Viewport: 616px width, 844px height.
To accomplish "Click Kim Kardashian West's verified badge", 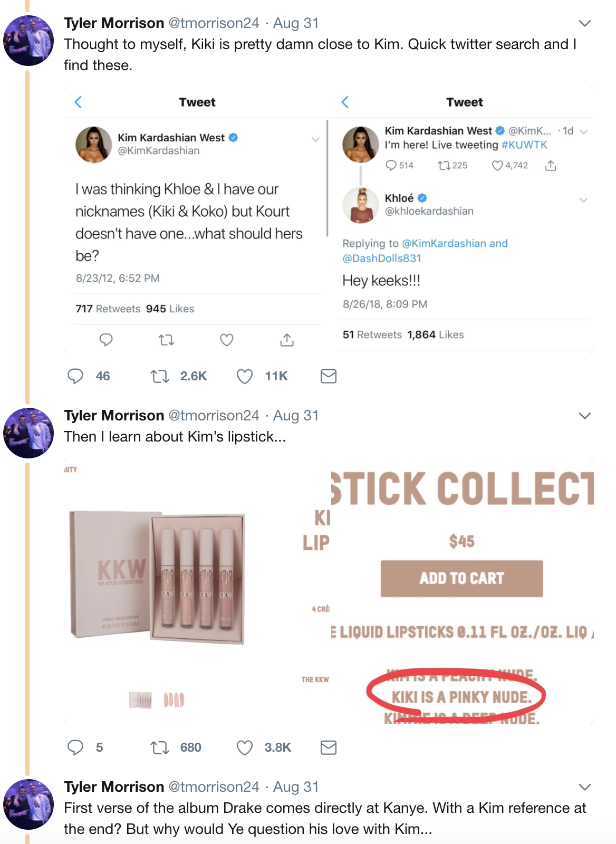I will 234,137.
